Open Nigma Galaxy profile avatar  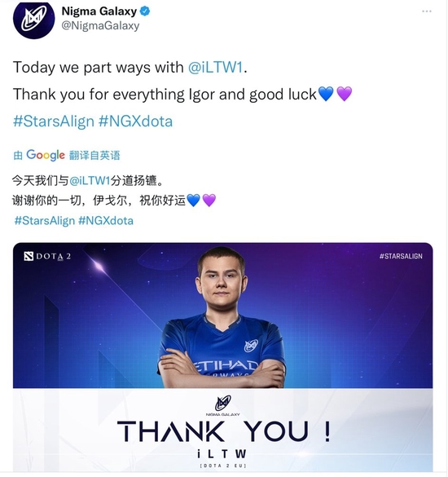pos(33,19)
